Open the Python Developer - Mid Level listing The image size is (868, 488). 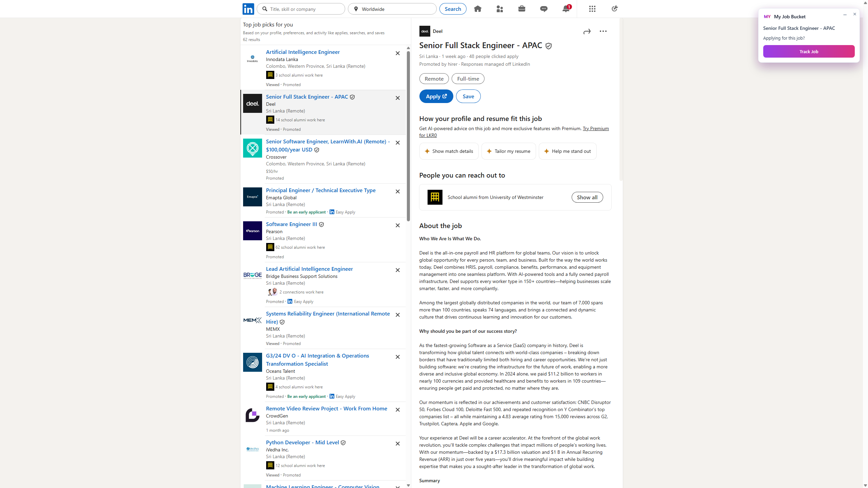(x=302, y=442)
